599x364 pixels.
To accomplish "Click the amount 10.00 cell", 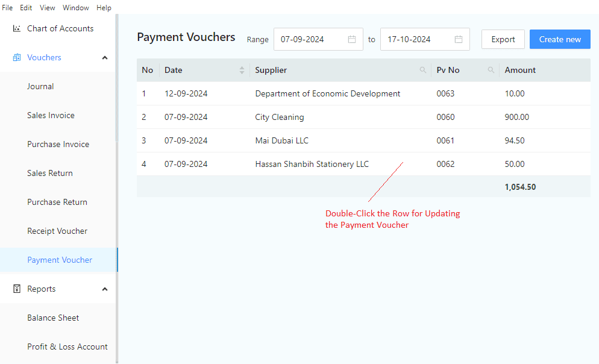I will (514, 93).
